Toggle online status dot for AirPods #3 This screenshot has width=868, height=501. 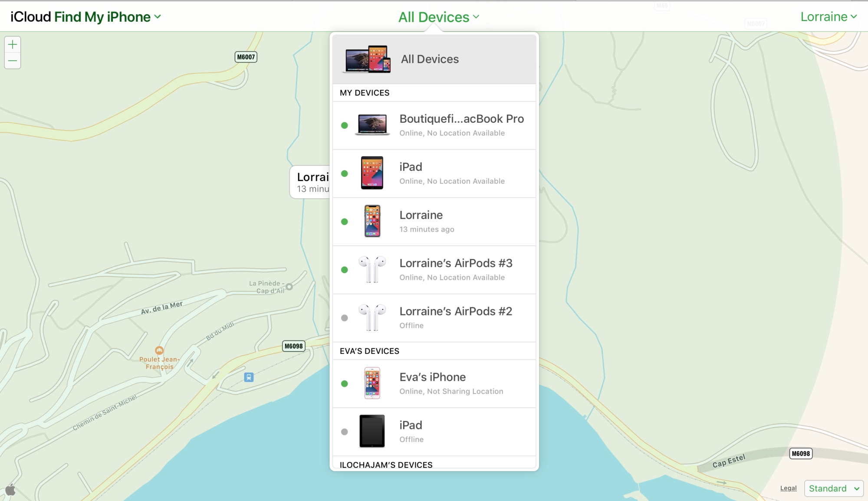tap(345, 269)
